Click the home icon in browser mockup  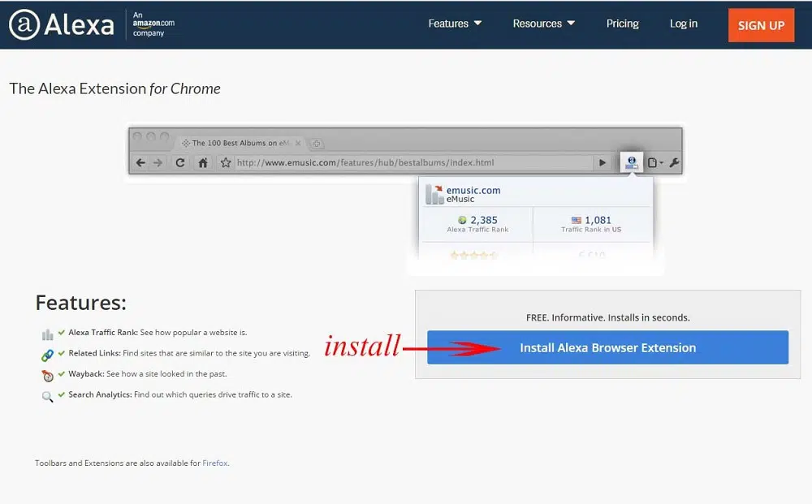tap(203, 163)
